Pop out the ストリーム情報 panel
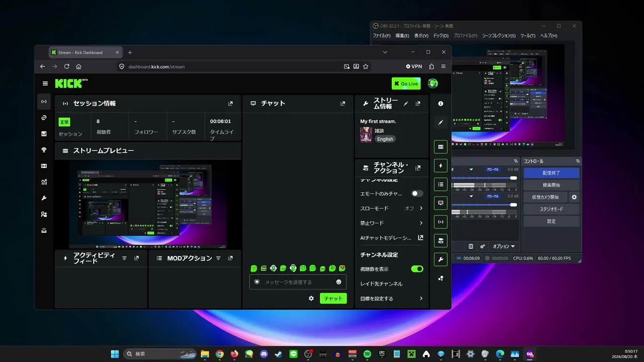Viewport: 644px width, 362px height. (418, 104)
